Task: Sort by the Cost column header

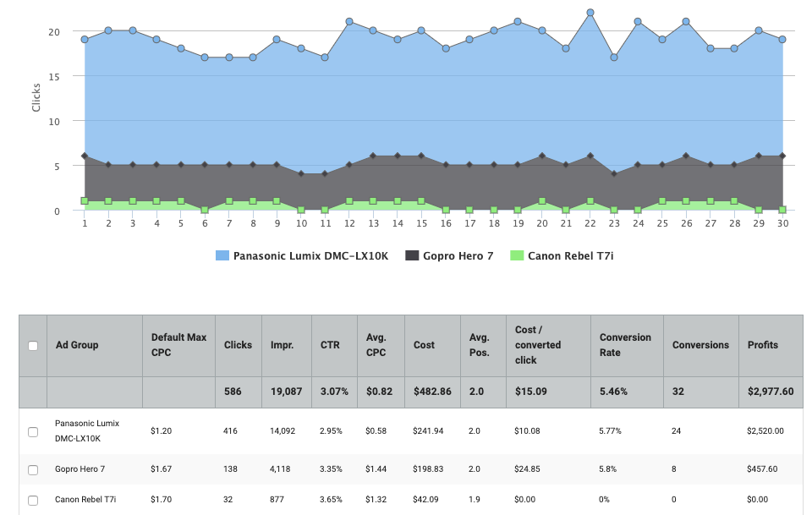Action: point(424,345)
